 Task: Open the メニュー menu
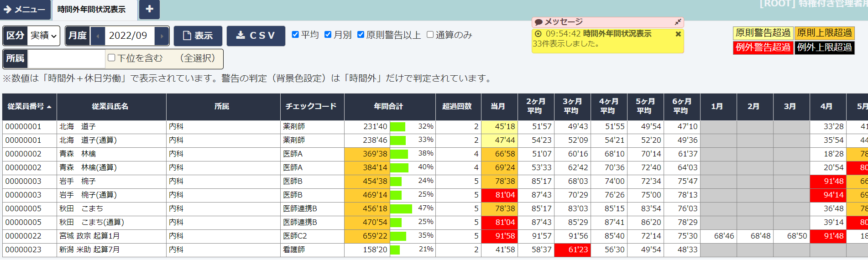tap(25, 10)
